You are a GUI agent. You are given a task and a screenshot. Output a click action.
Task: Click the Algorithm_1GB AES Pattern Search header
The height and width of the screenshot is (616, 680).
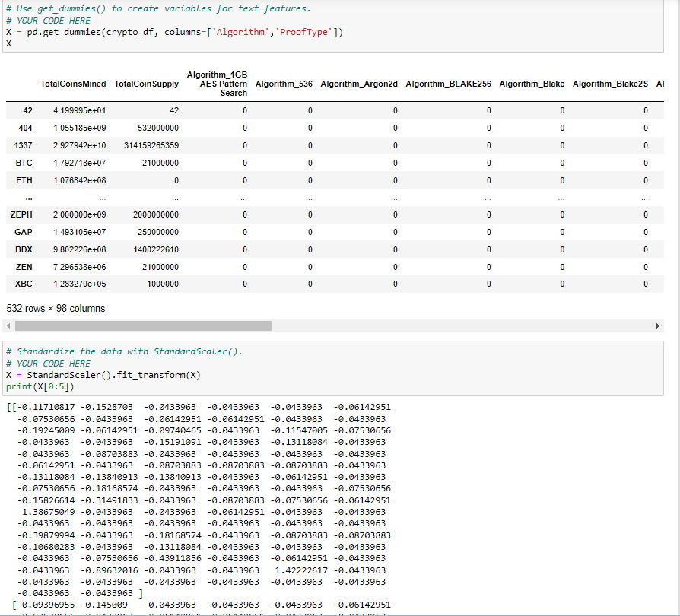coord(218,84)
